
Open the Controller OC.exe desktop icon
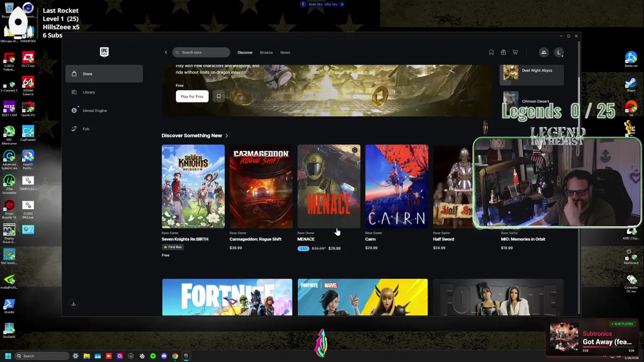(631, 284)
